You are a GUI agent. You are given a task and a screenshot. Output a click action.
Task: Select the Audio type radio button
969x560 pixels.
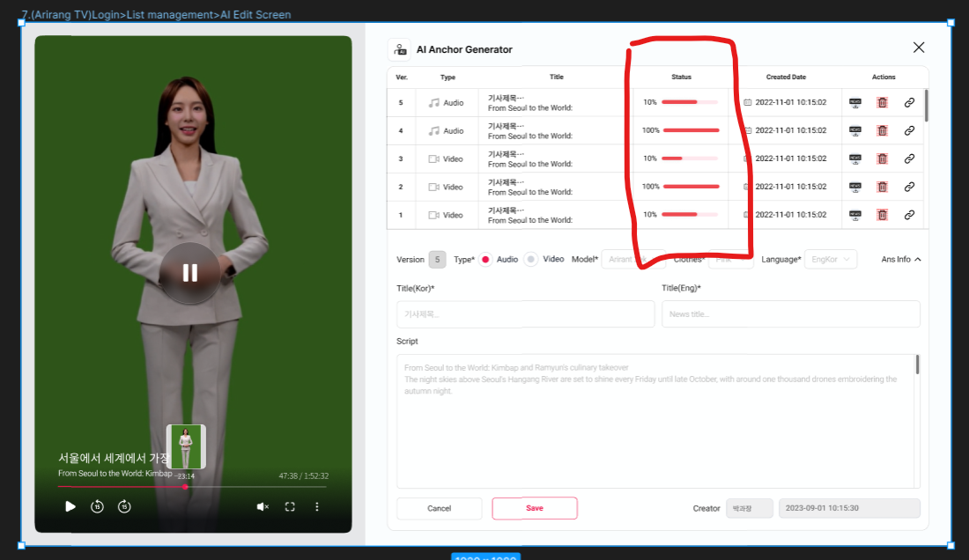point(485,260)
